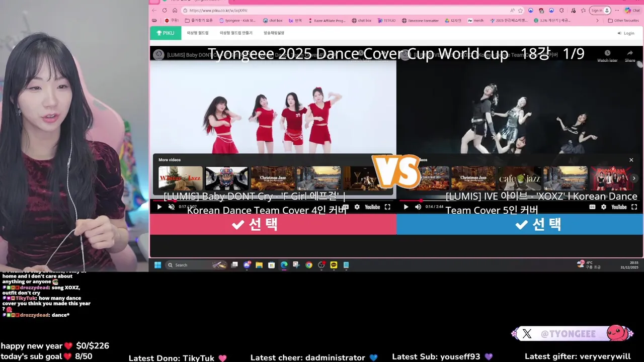The image size is (644, 362).
Task: Open the 이상형 월드컵 menu item
Action: 198,33
